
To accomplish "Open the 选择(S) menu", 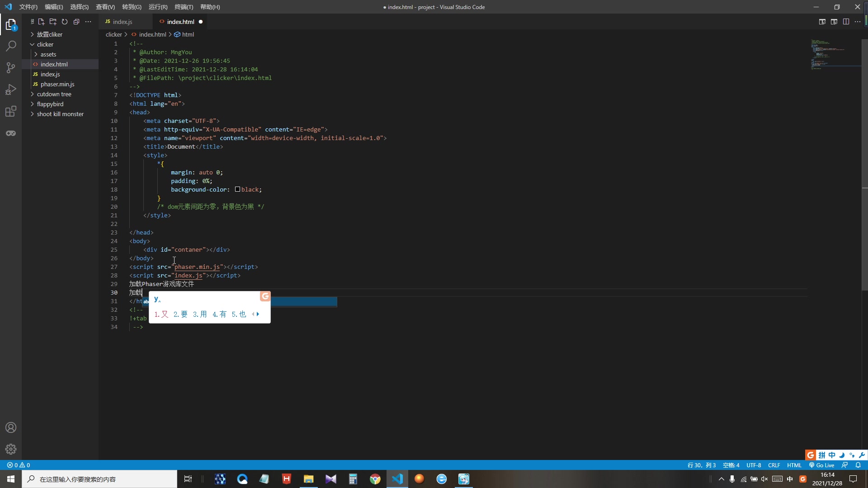I will [x=79, y=7].
